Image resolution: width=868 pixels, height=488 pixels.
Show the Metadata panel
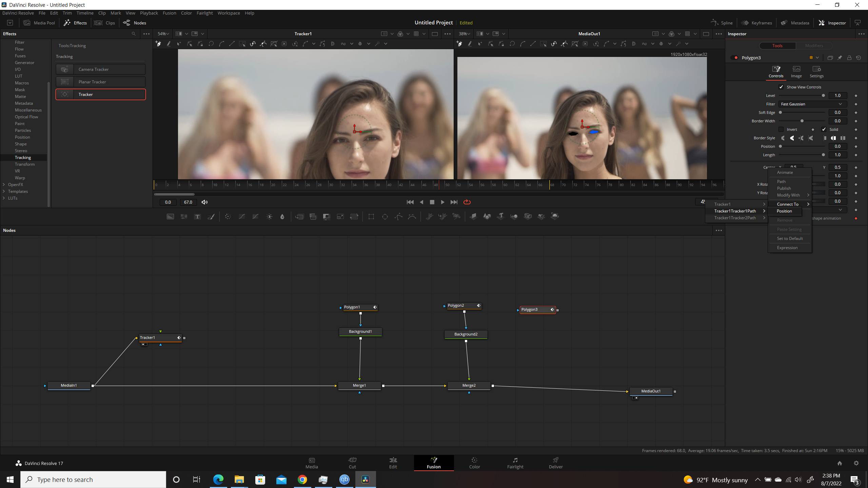coord(795,23)
